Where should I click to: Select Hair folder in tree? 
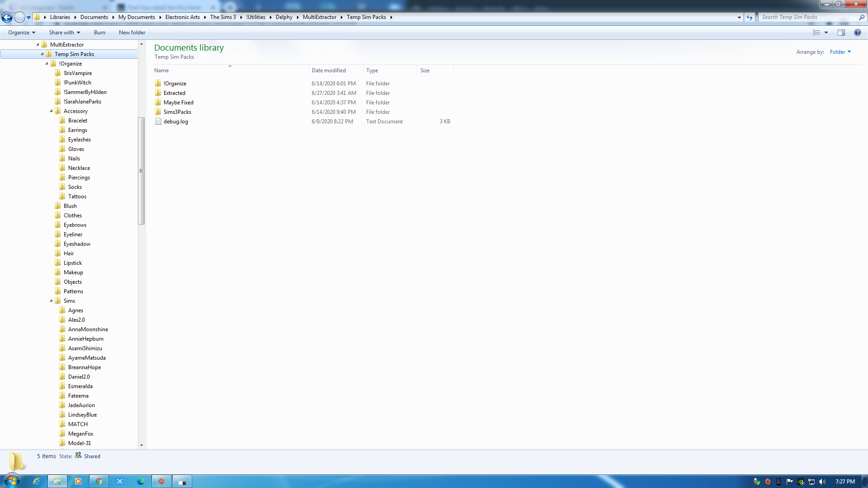(x=69, y=253)
